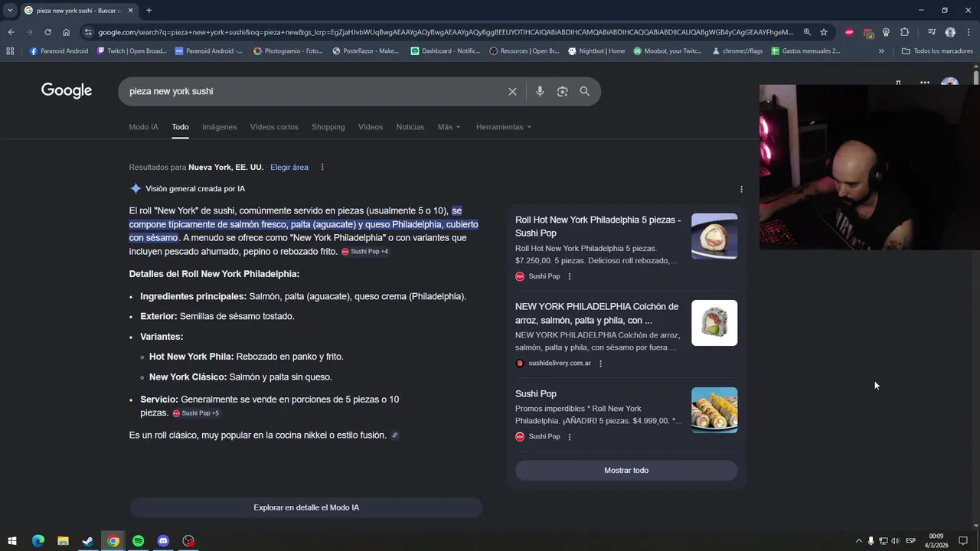Viewport: 980px width, 551px height.
Task: Switch to the Videos results tab
Action: click(x=371, y=127)
